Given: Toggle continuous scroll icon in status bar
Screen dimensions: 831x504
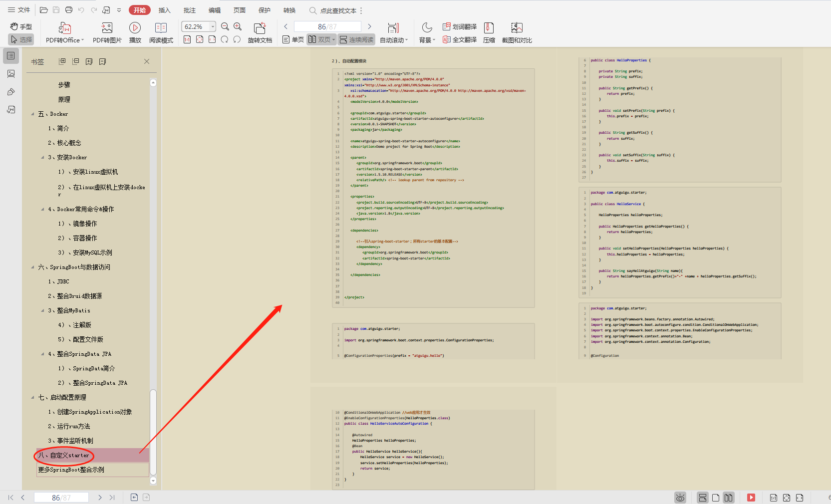Looking at the screenshot, I should point(703,498).
